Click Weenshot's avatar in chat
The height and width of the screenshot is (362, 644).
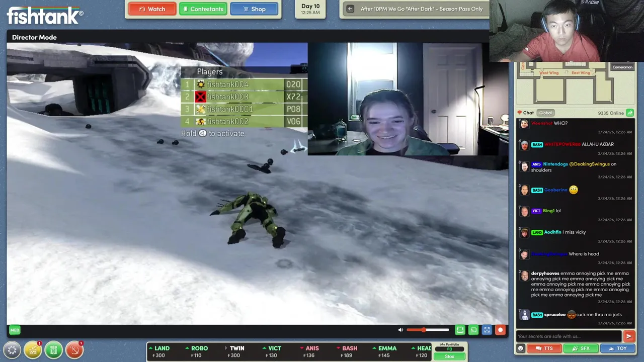pyautogui.click(x=524, y=124)
